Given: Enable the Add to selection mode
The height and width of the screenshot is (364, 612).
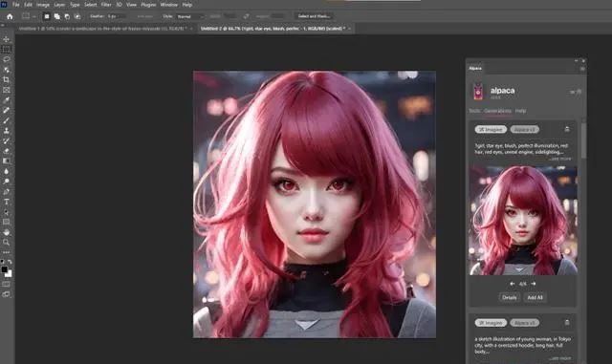Looking at the screenshot, I should tap(57, 16).
